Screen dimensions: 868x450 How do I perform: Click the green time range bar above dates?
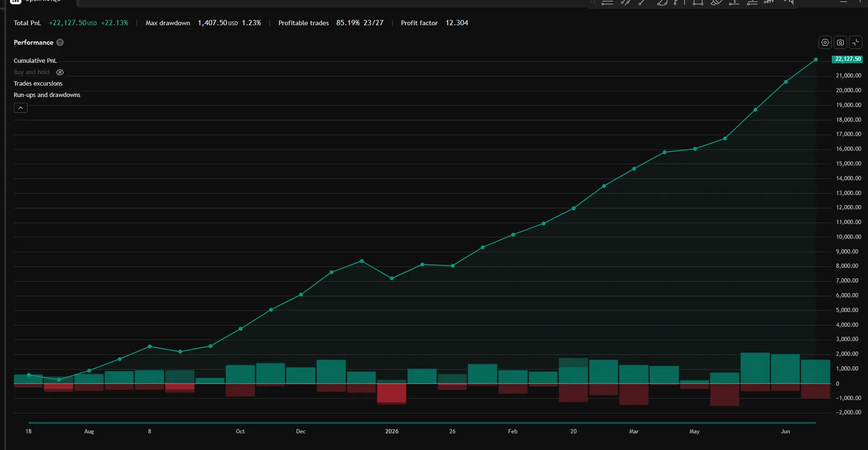422,422
